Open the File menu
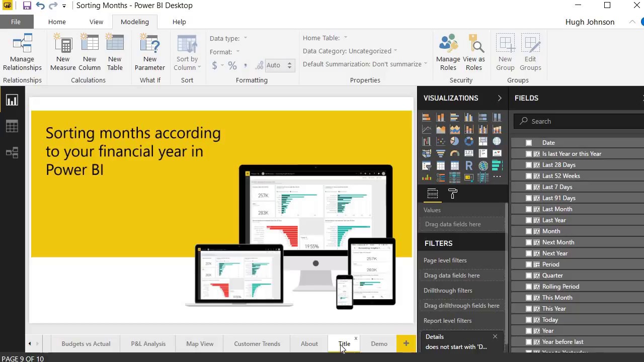 pos(16,22)
